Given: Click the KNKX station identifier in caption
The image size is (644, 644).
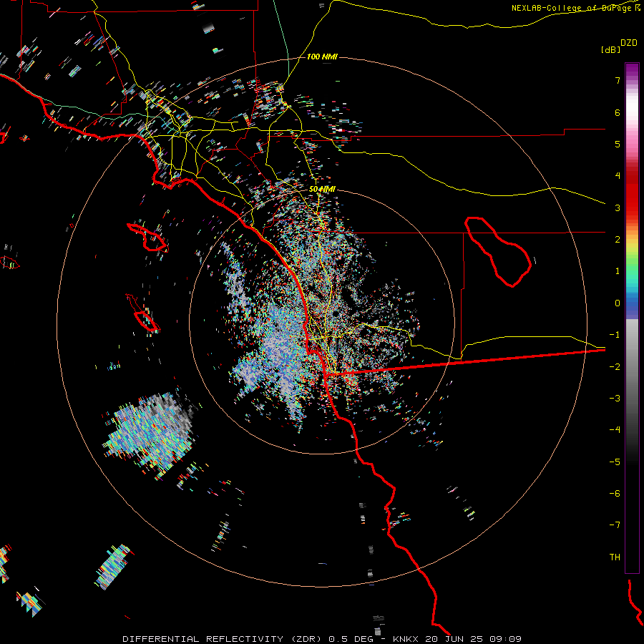Looking at the screenshot, I should tap(406, 639).
